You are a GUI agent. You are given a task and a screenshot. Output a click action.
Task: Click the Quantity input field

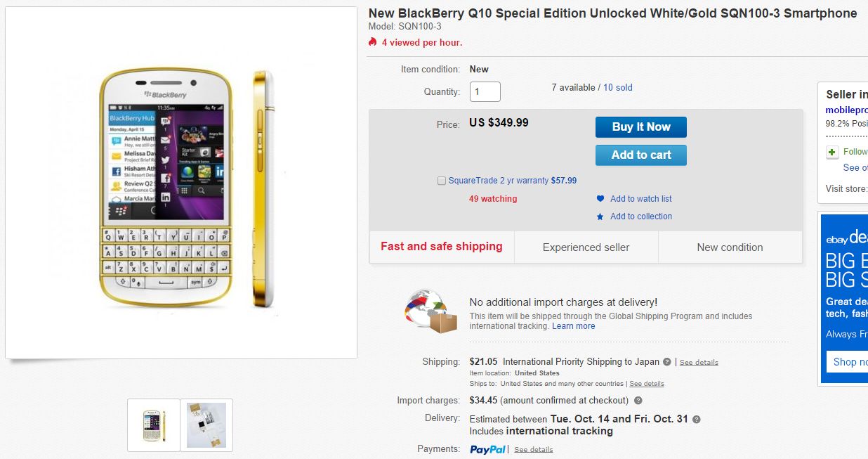[485, 91]
